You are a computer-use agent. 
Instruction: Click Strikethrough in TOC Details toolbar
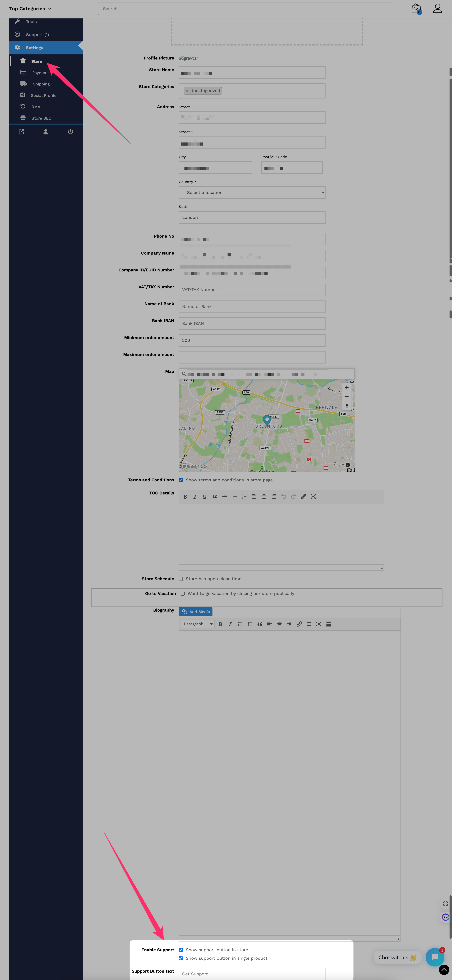[225, 496]
